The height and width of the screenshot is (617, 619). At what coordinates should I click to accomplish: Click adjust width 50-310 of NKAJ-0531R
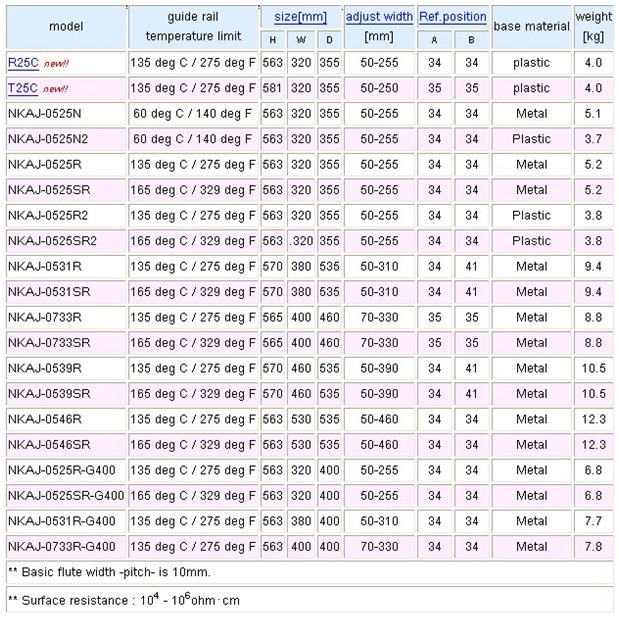point(379,266)
